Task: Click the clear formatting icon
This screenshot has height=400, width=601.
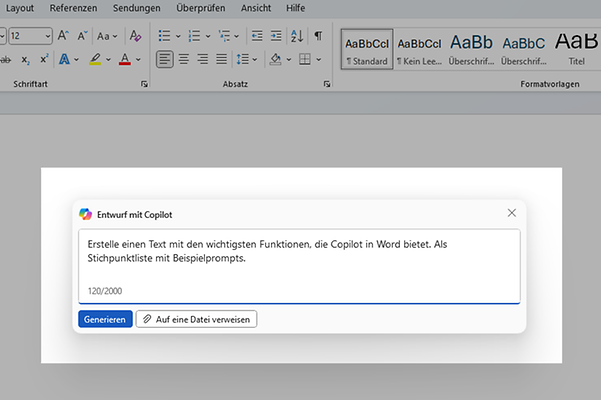Action: click(136, 36)
